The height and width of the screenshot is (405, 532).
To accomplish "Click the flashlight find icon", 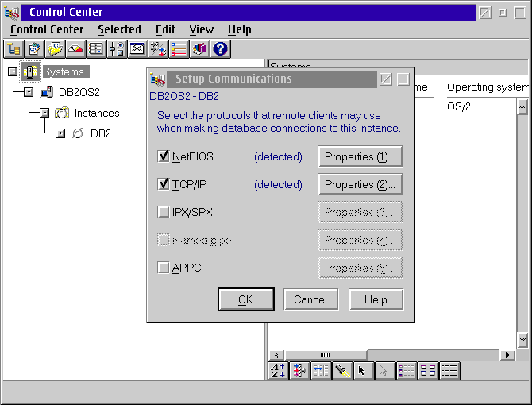I will pyautogui.click(x=342, y=370).
